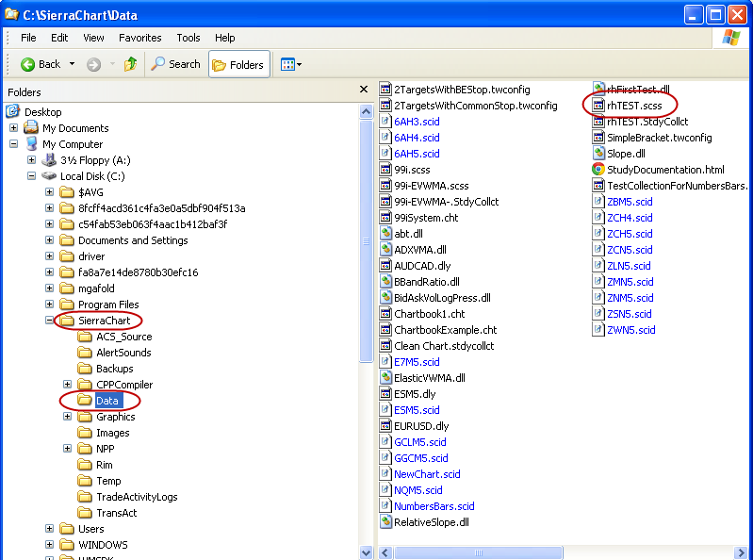Select Desktop in folder tree
The width and height of the screenshot is (753, 560).
pyautogui.click(x=42, y=112)
